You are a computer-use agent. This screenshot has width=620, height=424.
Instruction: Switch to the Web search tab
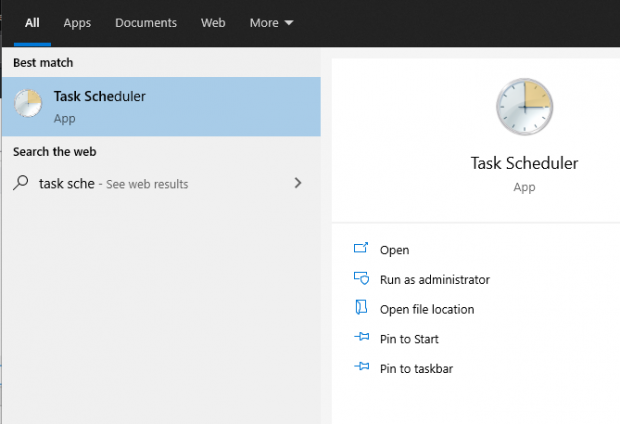click(x=213, y=23)
